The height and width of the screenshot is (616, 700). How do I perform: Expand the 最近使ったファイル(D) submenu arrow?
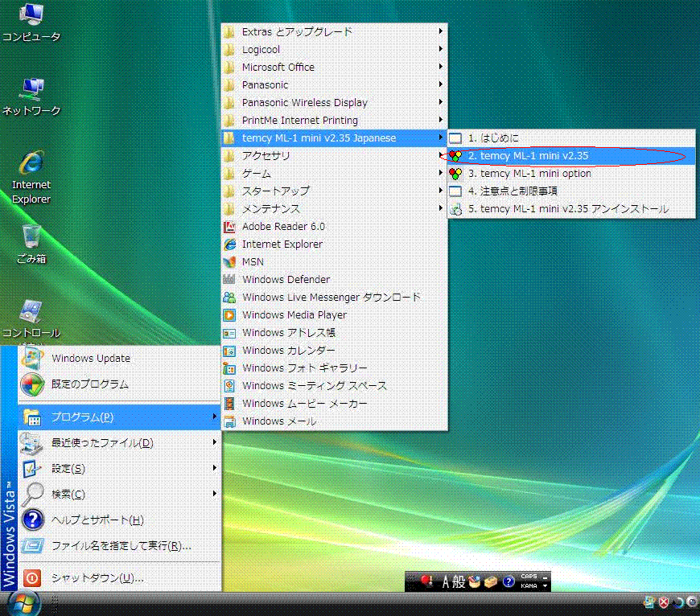tap(215, 442)
